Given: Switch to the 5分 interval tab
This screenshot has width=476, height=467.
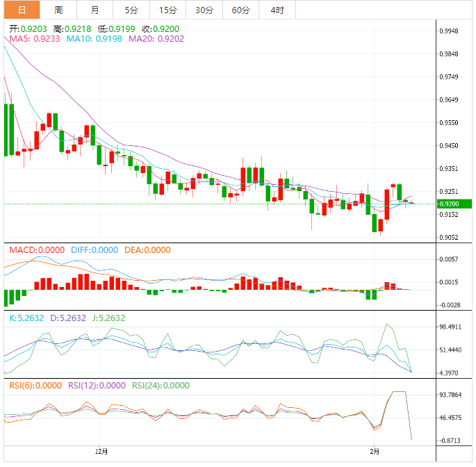Looking at the screenshot, I should coord(131,10).
